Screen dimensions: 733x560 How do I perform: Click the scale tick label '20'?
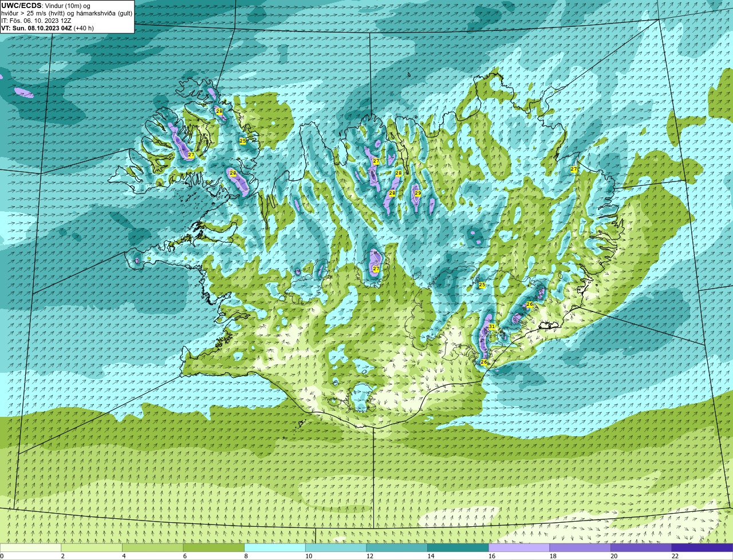tap(614, 556)
